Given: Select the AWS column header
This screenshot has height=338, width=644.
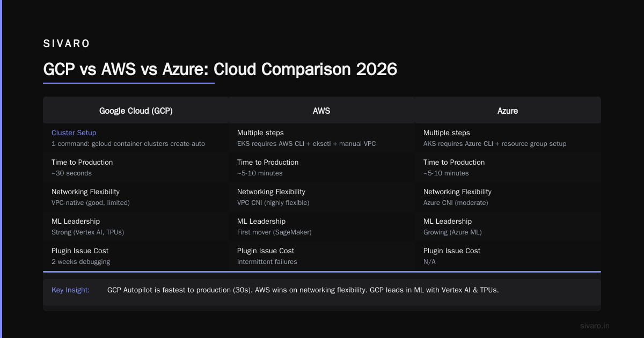Looking at the screenshot, I should [321, 111].
